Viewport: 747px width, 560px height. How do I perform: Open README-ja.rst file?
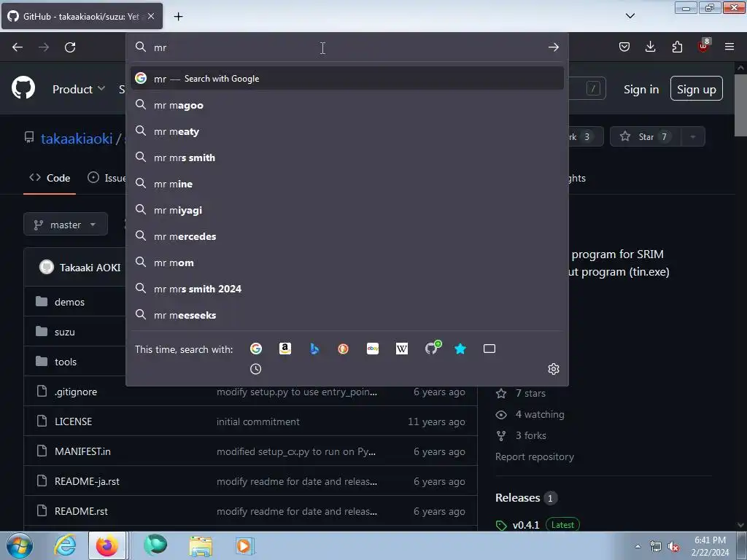(87, 481)
